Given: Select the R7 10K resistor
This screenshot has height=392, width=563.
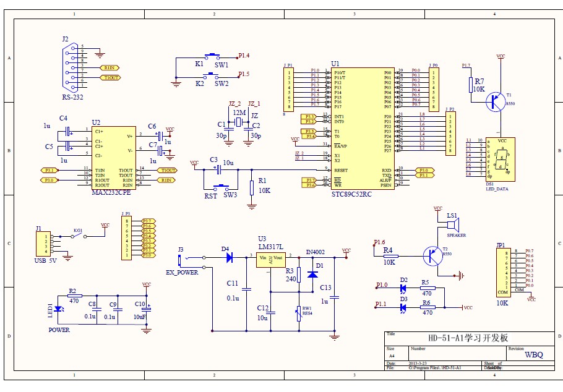Looking at the screenshot, I should (x=471, y=85).
